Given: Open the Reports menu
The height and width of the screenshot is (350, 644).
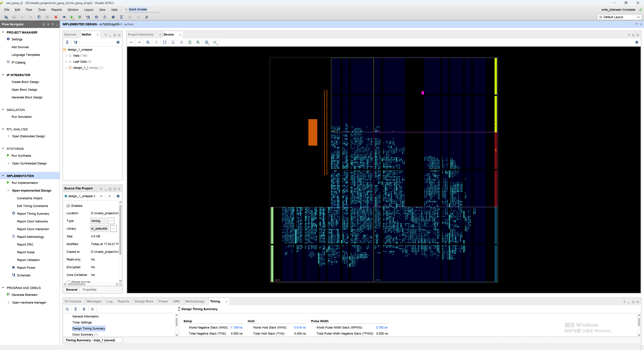Looking at the screenshot, I should tap(56, 10).
